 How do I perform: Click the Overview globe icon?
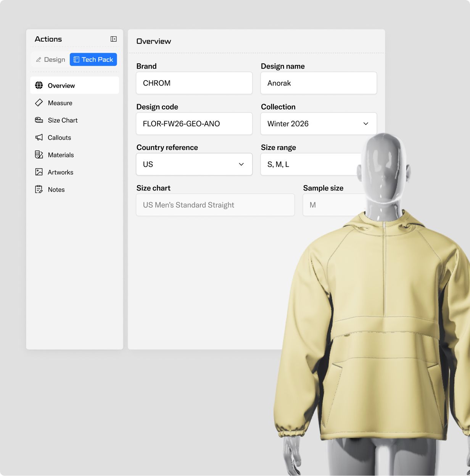(39, 86)
